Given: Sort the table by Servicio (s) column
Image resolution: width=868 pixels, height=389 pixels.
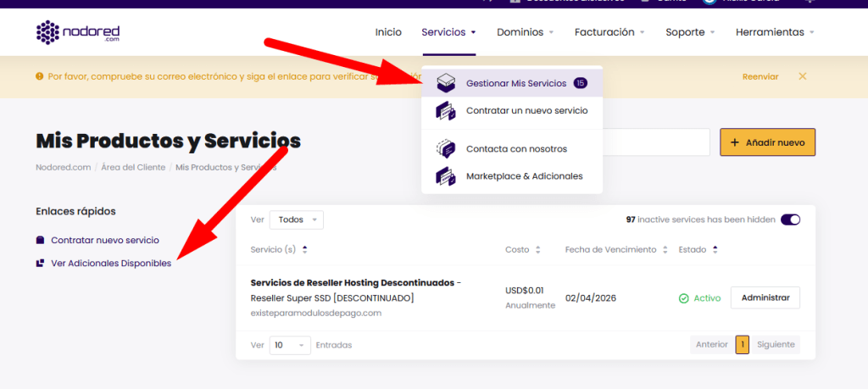Looking at the screenshot, I should [x=278, y=249].
